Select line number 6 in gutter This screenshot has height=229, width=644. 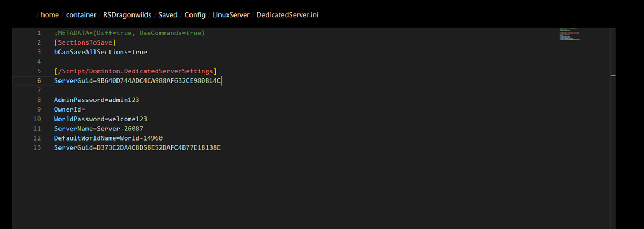pyautogui.click(x=39, y=80)
